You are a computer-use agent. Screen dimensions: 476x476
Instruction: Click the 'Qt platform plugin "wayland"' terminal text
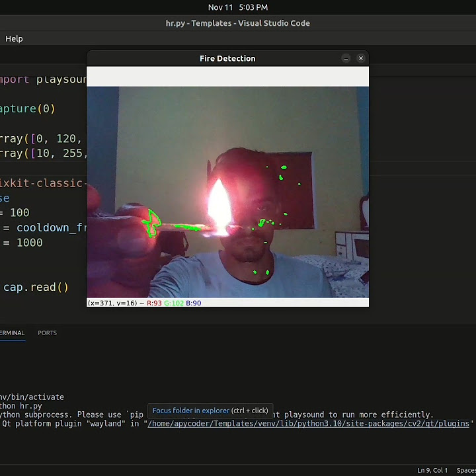(63, 424)
